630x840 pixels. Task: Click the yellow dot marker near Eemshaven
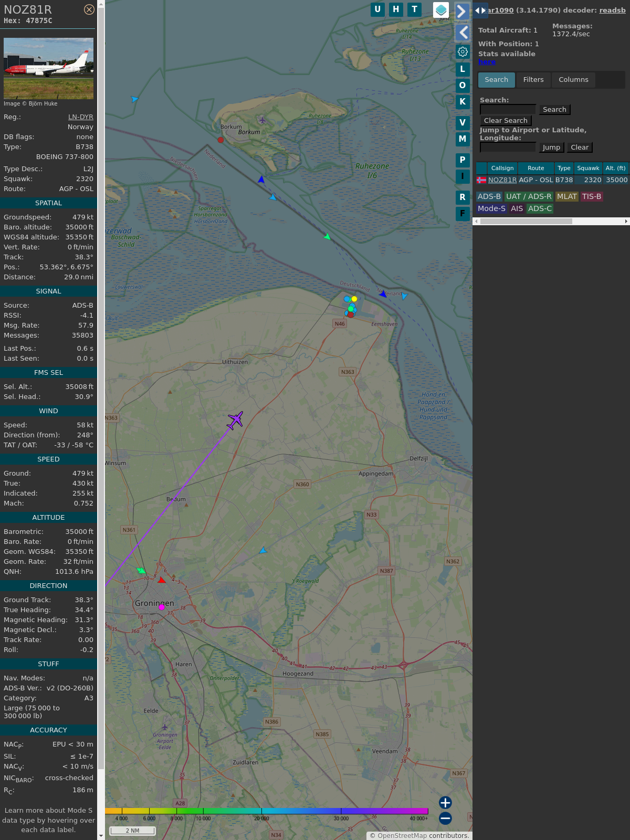(354, 299)
